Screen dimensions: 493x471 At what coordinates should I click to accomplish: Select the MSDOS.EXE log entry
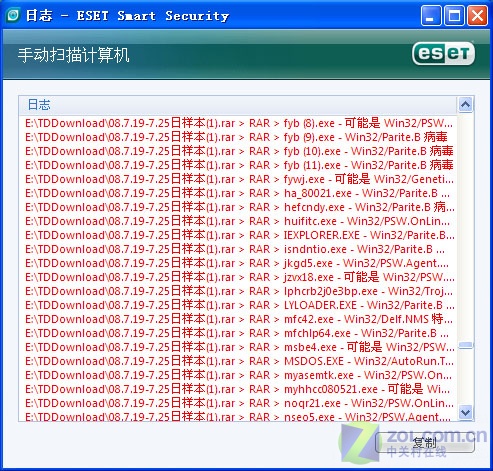click(239, 361)
